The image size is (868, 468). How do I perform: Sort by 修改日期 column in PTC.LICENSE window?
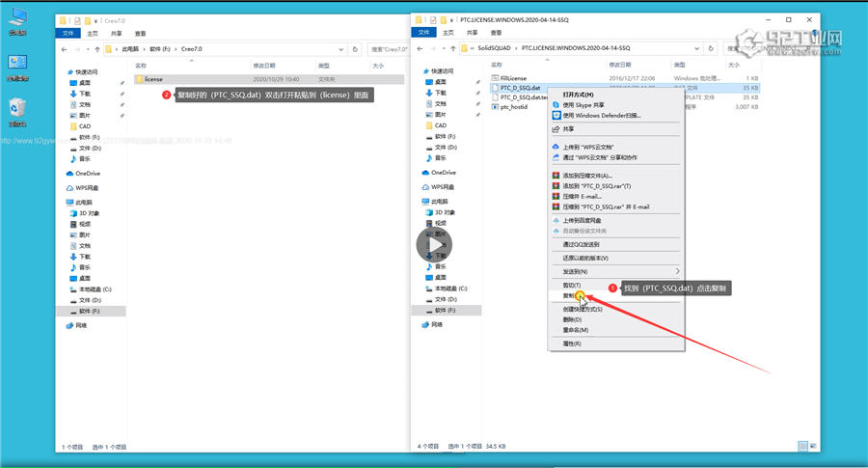click(x=620, y=65)
